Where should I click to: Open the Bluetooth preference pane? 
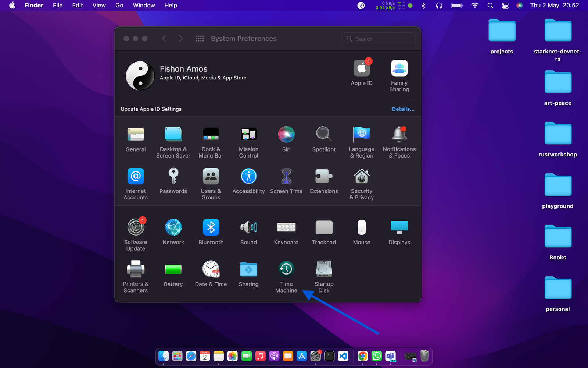211,228
